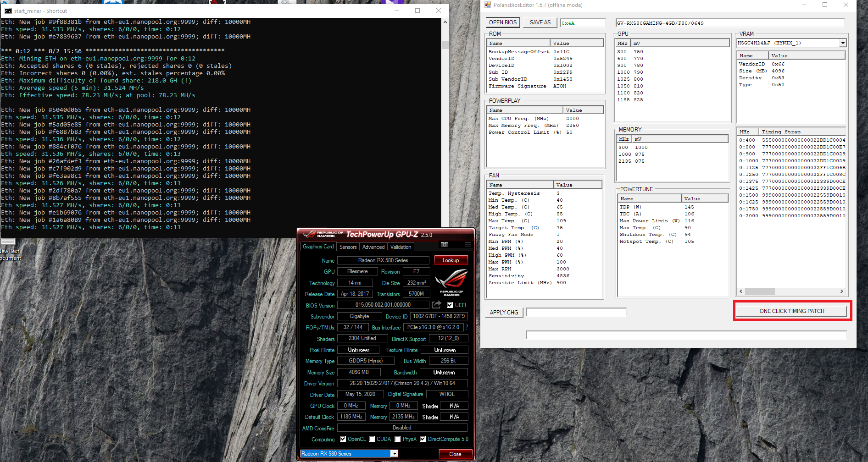This screenshot has height=462, width=868.
Task: Click the Lookup button in GPU-Z
Action: pos(451,260)
